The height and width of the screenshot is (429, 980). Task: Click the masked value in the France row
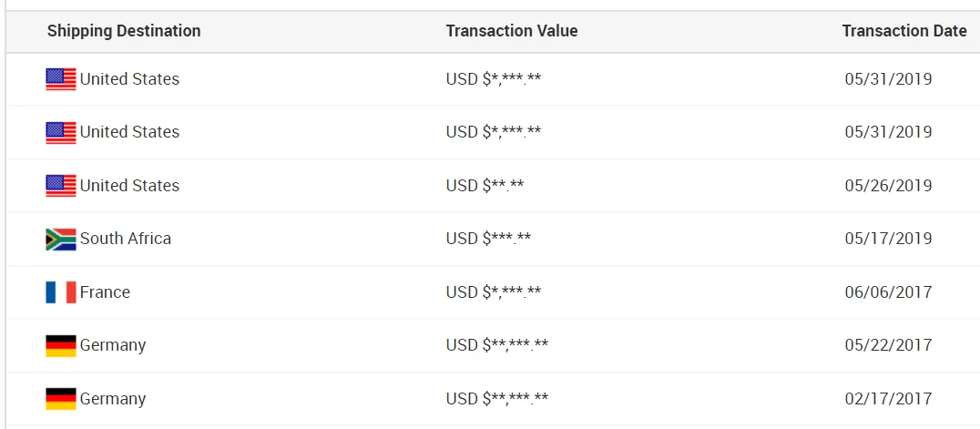(494, 292)
